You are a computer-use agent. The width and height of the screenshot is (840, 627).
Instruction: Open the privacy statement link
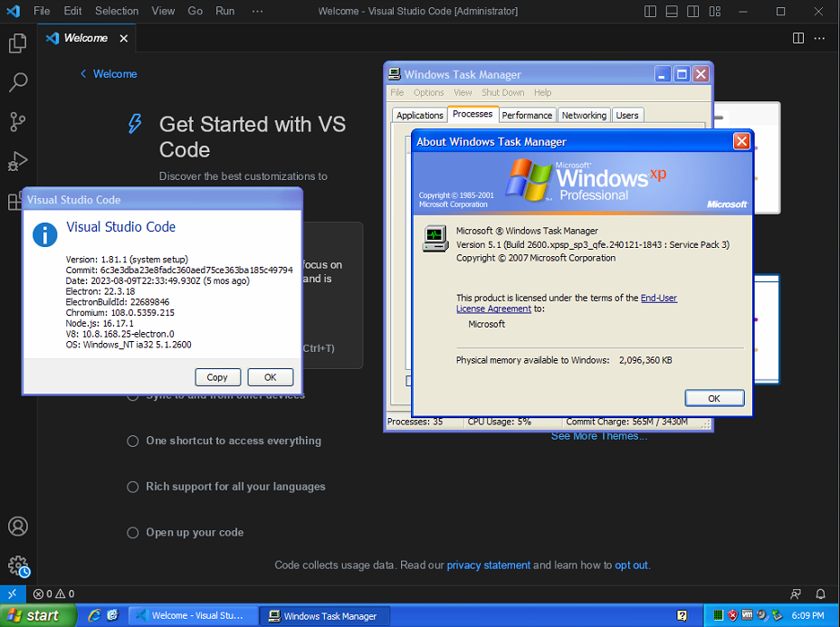coord(488,565)
